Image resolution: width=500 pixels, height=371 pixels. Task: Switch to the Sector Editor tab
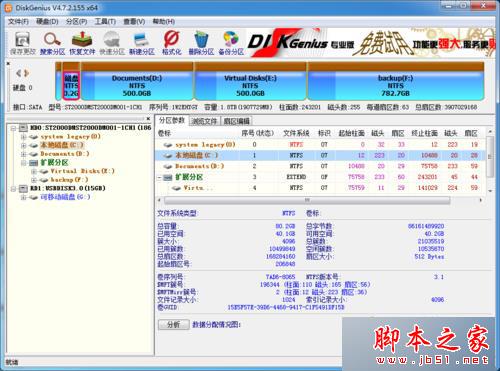pos(236,121)
